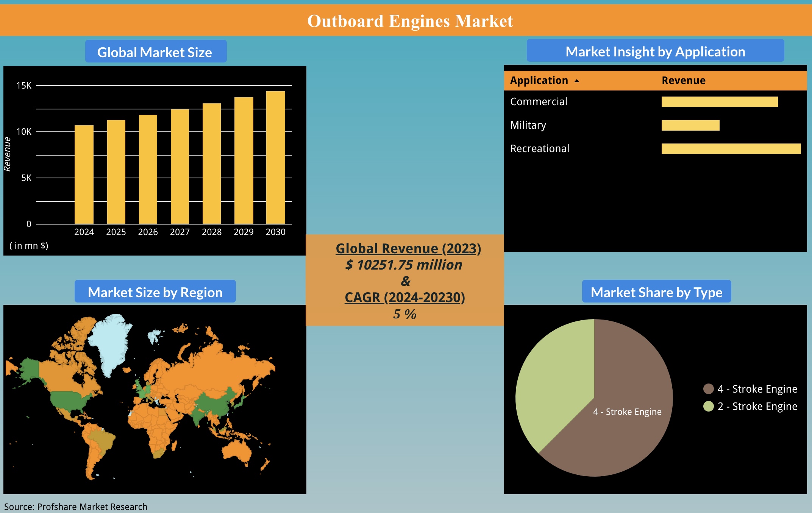Image resolution: width=812 pixels, height=513 pixels.
Task: Click the Market Size by Region title
Action: coord(155,292)
